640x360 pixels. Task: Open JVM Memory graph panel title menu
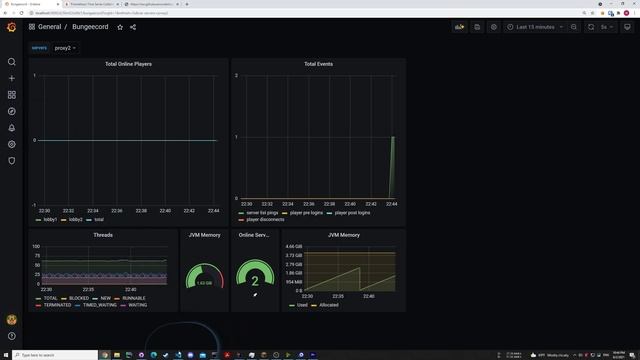coord(344,235)
